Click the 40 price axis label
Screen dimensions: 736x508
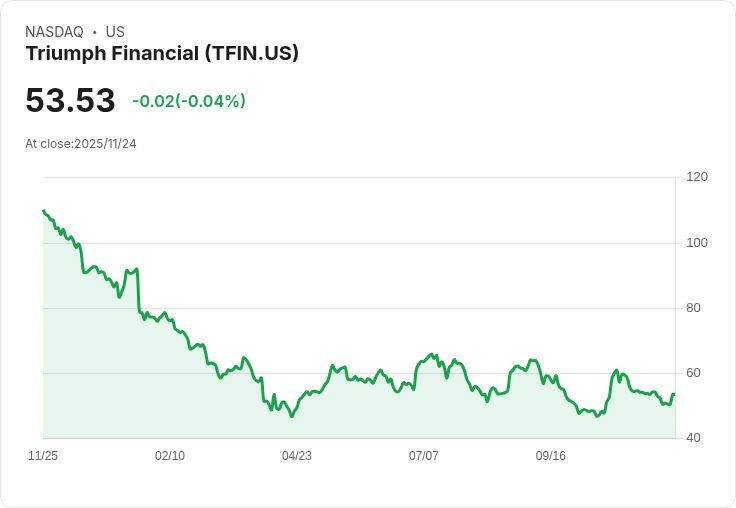(694, 438)
